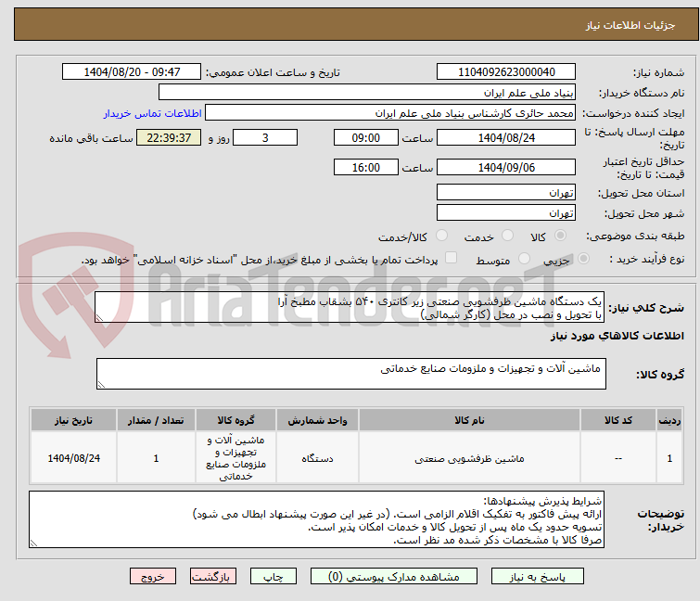The height and width of the screenshot is (601, 700).
Task: Click the نام دستگاه خریدار field
Action: [367, 93]
